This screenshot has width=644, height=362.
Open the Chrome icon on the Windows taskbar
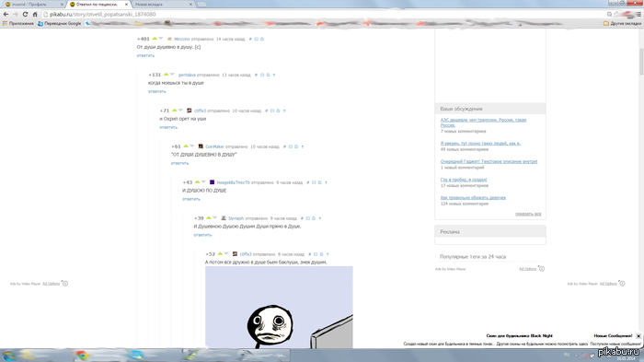click(81, 356)
